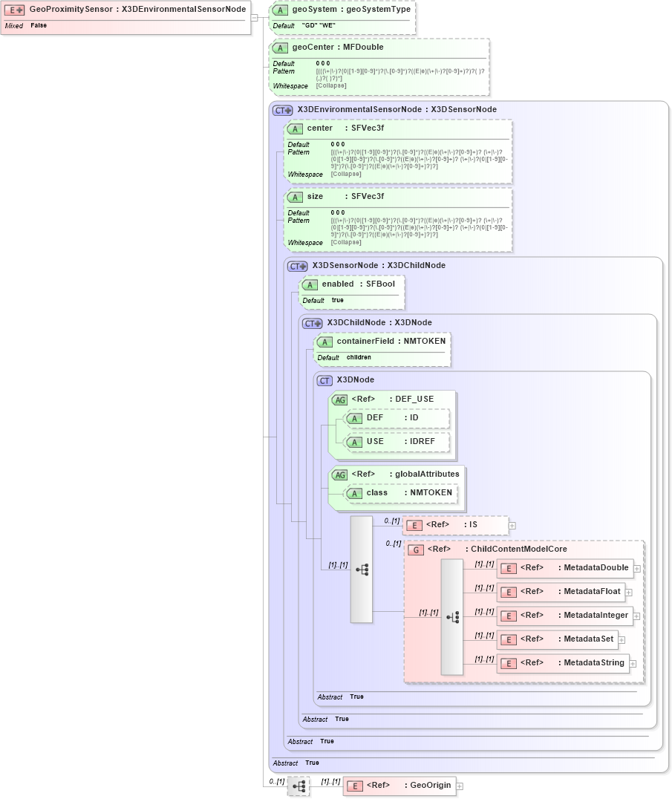Screen dimensions: 672x799
Task: Click the CT+ icon of X3DEnvironmentalSensorNode
Action: coord(283,110)
